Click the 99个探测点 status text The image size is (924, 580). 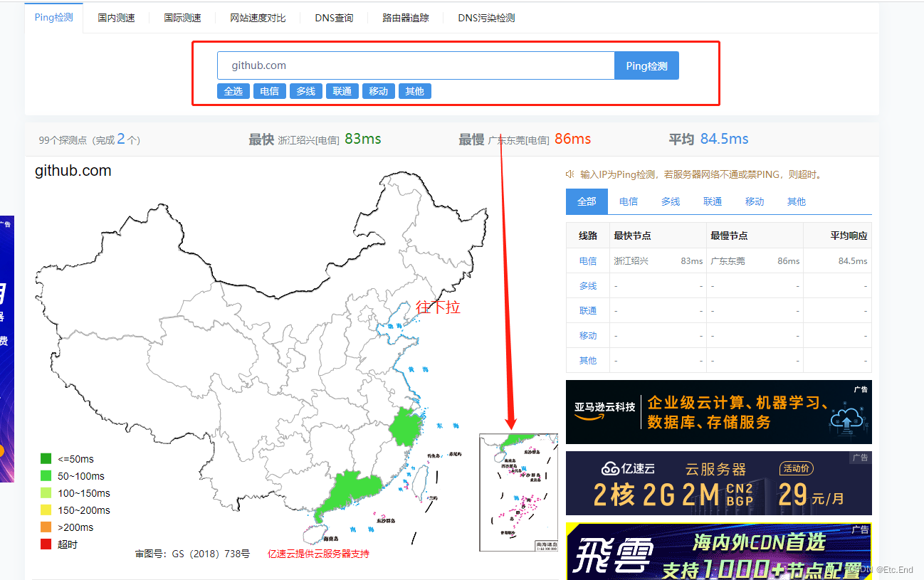pyautogui.click(x=90, y=140)
